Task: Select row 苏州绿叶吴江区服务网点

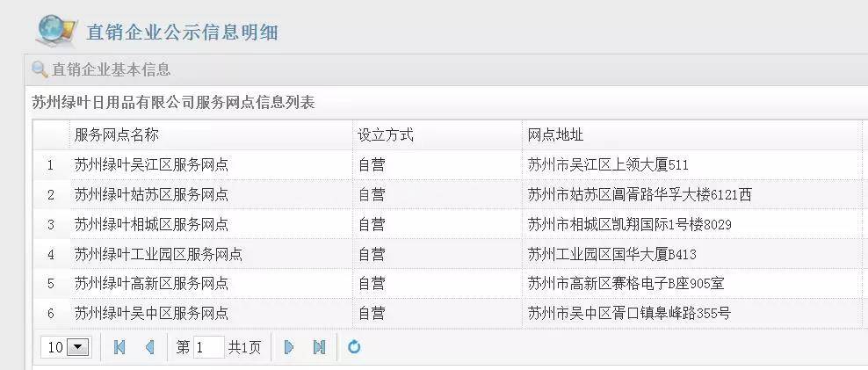Action: click(151, 164)
